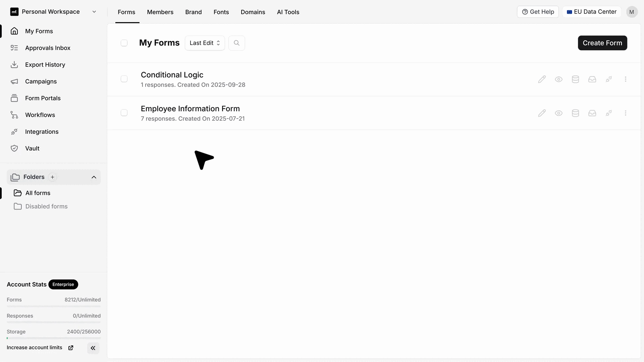This screenshot has width=644, height=362.
Task: Click the Get Help button
Action: pyautogui.click(x=538, y=12)
